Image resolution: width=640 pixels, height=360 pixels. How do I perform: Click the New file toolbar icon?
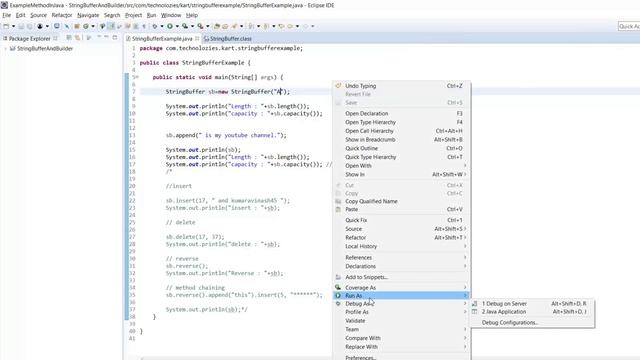[x=6, y=26]
